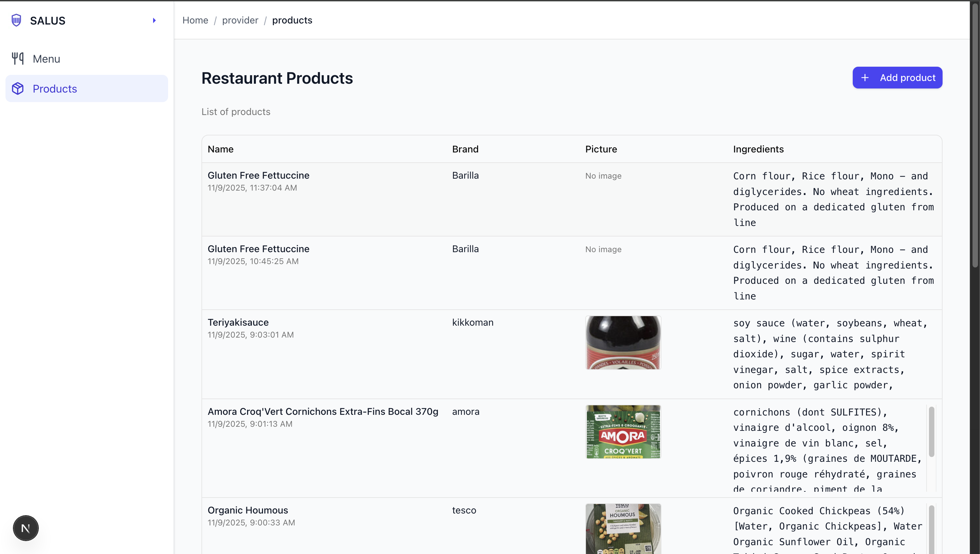Click the Amora ingredients cell scrollbar

[931, 431]
